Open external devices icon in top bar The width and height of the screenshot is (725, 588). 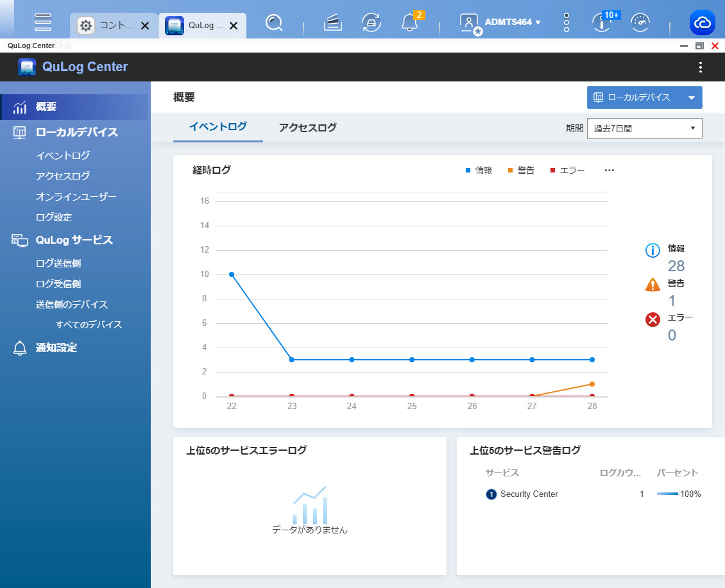[371, 22]
